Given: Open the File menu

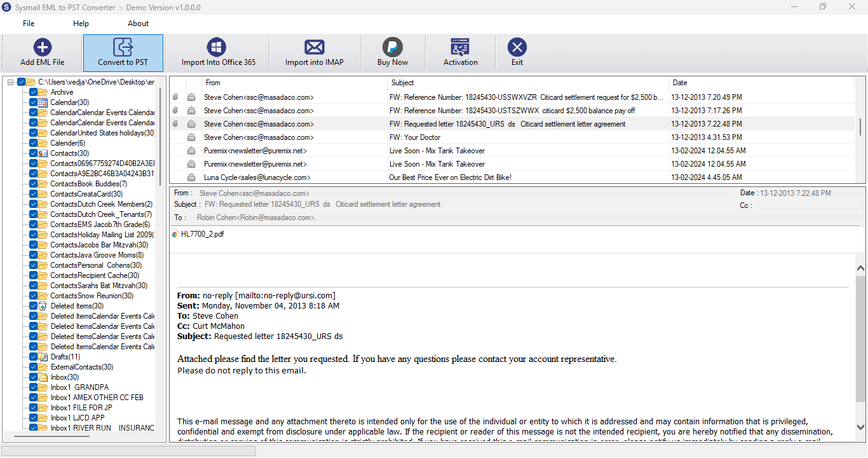Looking at the screenshot, I should click(x=29, y=24).
